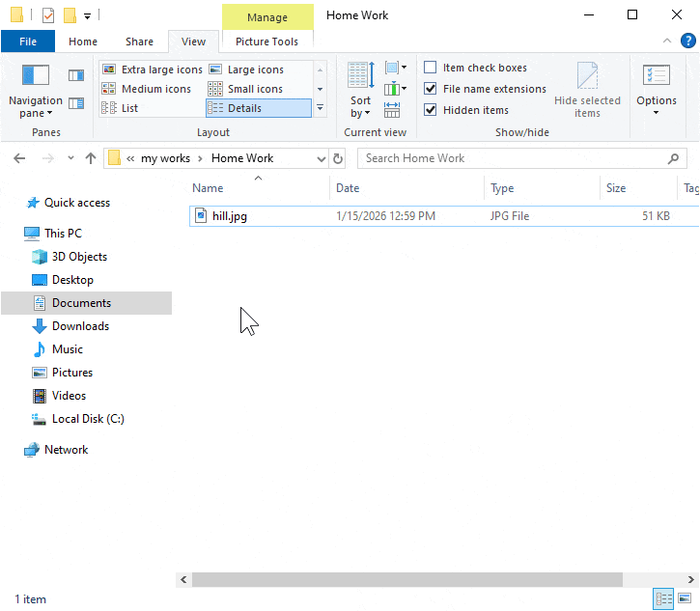Image resolution: width=700 pixels, height=611 pixels.
Task: Switch to details view in status bar
Action: click(x=664, y=599)
